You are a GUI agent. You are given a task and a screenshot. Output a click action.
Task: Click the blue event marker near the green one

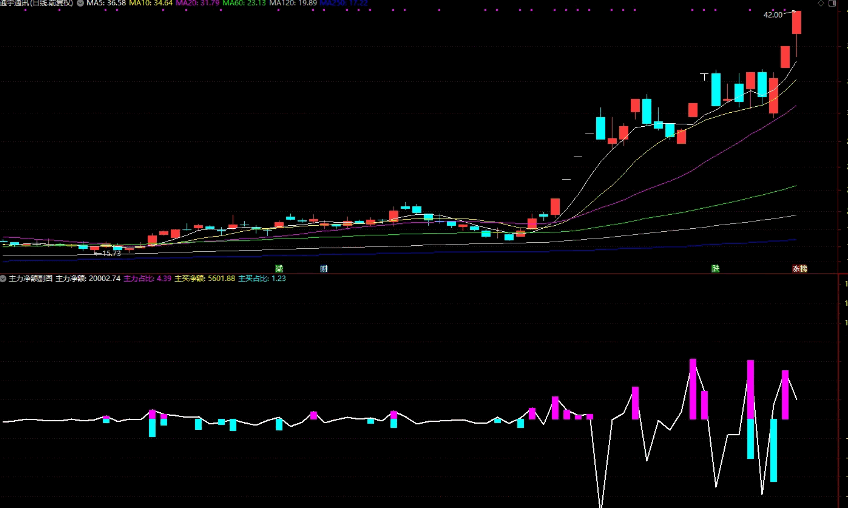coord(323,268)
